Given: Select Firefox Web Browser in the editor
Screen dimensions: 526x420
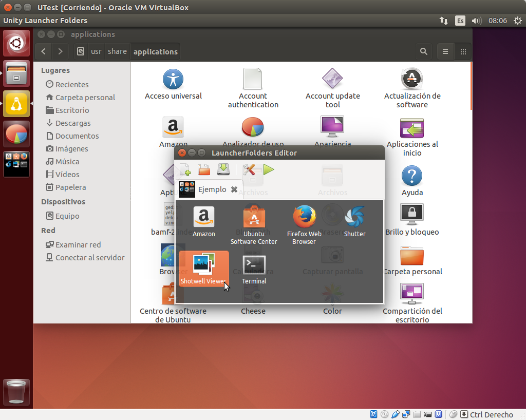Looking at the screenshot, I should (304, 225).
